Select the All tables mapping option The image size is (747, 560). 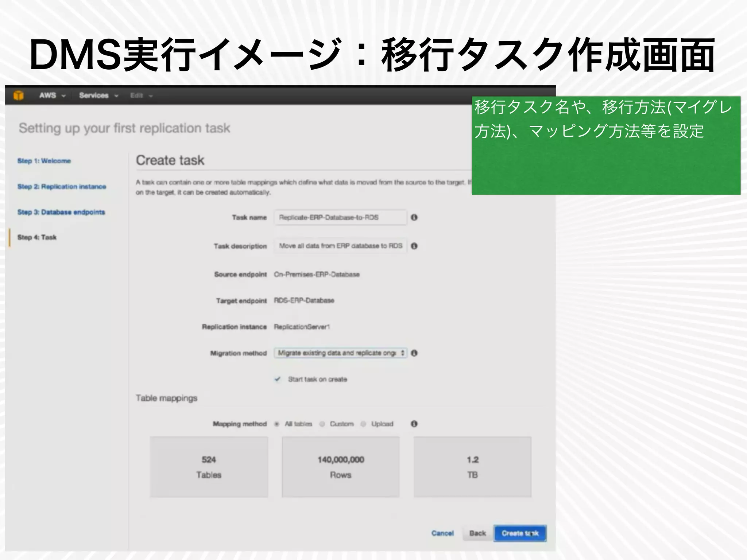point(277,424)
